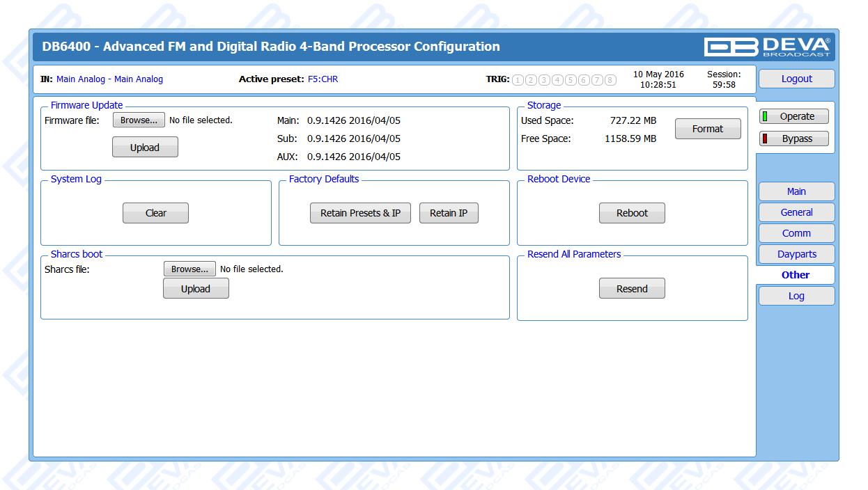Screen dimensions: 868x490
Task: Open the Log tab
Action: coord(796,296)
